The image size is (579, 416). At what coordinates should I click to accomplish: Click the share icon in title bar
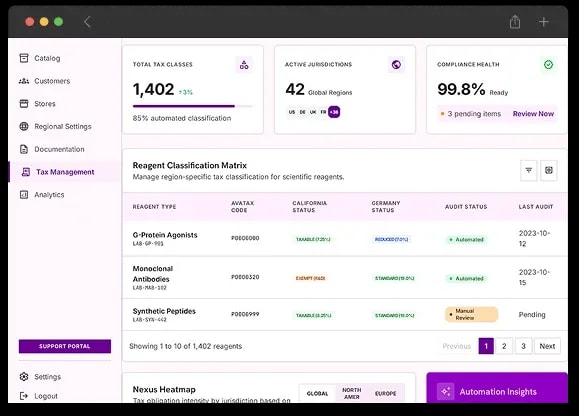pyautogui.click(x=515, y=22)
